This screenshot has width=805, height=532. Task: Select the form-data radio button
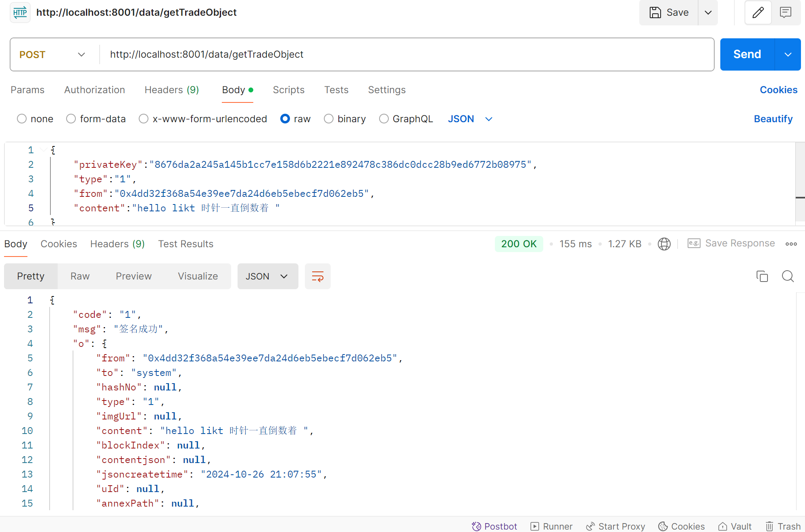click(71, 119)
